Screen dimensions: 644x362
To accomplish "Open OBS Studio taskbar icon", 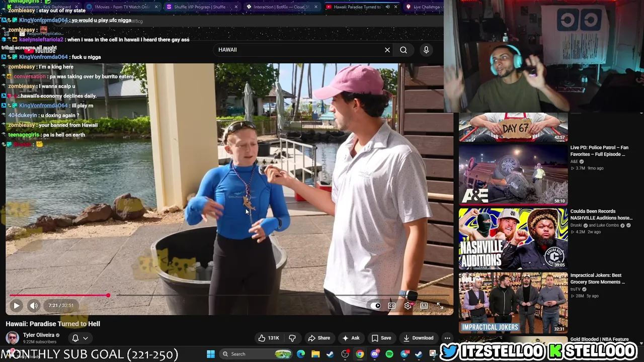I will click(x=345, y=354).
